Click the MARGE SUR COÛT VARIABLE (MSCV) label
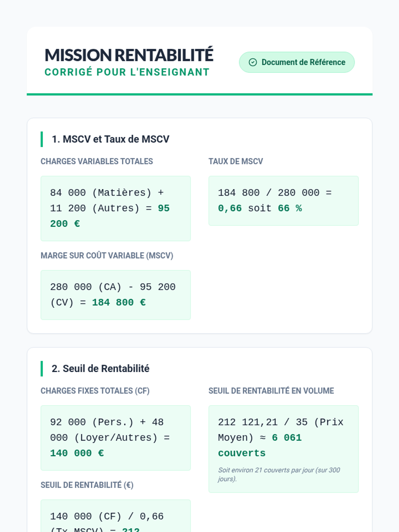 (107, 256)
